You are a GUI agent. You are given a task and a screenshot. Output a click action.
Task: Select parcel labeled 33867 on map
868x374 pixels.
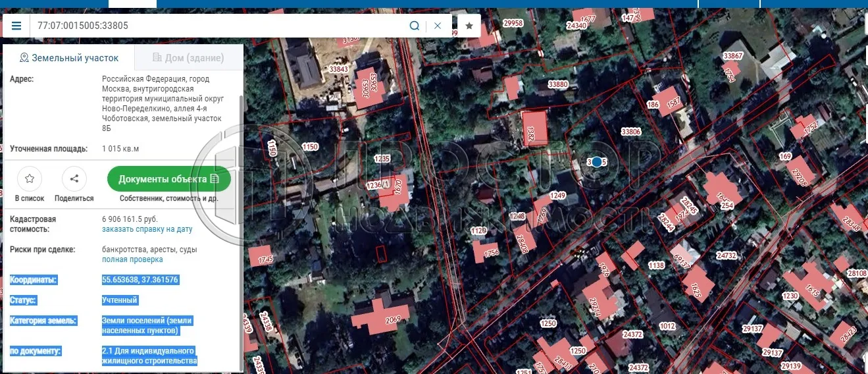[x=732, y=56]
